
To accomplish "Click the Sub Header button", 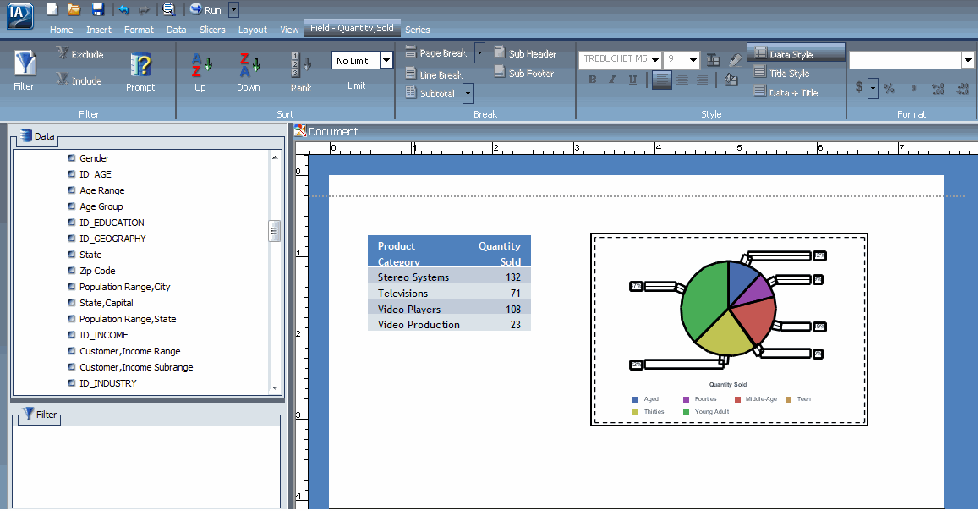I will (x=525, y=54).
